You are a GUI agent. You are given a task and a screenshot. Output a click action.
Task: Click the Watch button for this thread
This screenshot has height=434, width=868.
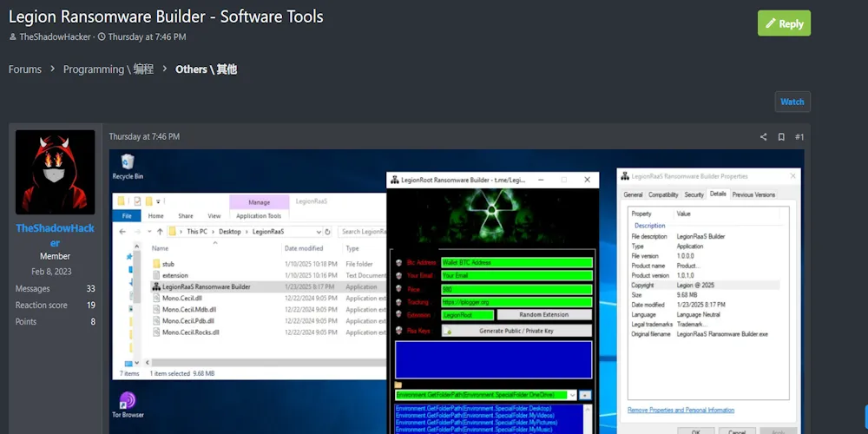792,102
